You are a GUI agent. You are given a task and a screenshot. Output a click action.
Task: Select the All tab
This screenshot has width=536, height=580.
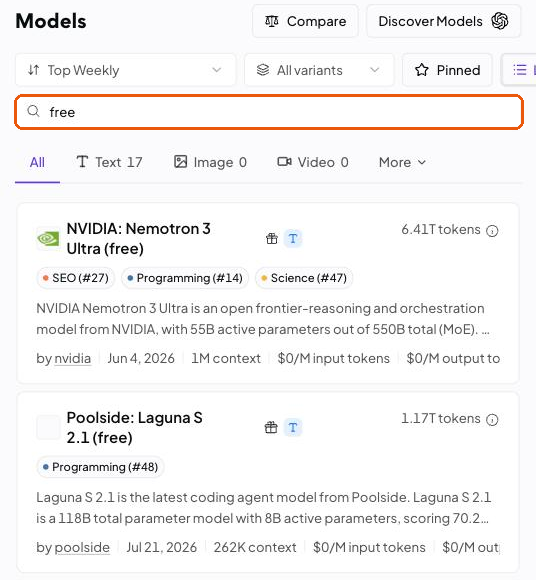pyautogui.click(x=37, y=162)
